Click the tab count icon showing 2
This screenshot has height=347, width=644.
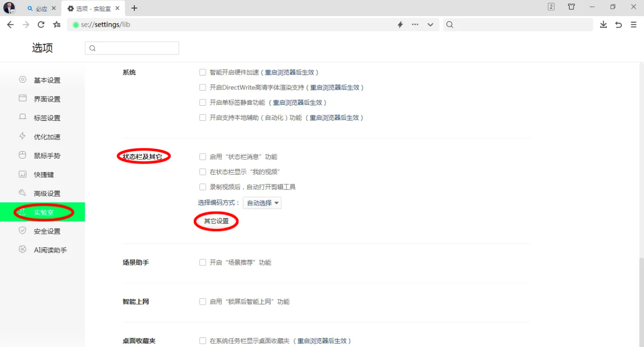coord(551,7)
